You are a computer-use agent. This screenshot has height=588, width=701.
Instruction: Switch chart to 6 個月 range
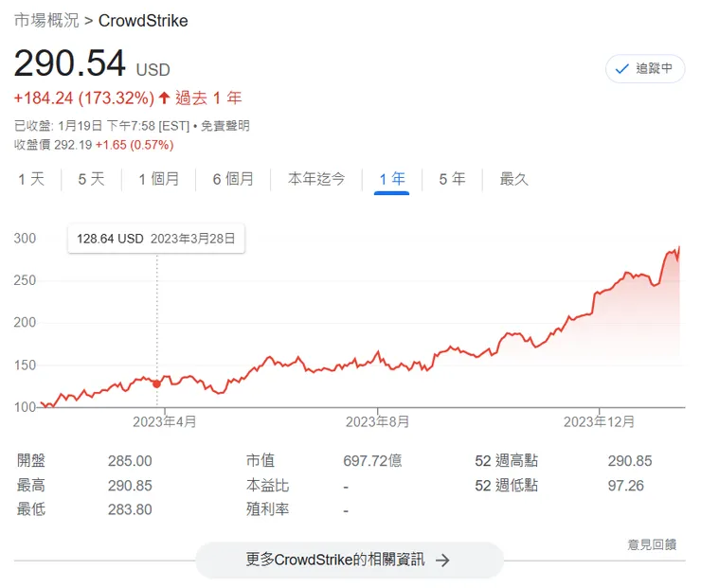pos(233,179)
